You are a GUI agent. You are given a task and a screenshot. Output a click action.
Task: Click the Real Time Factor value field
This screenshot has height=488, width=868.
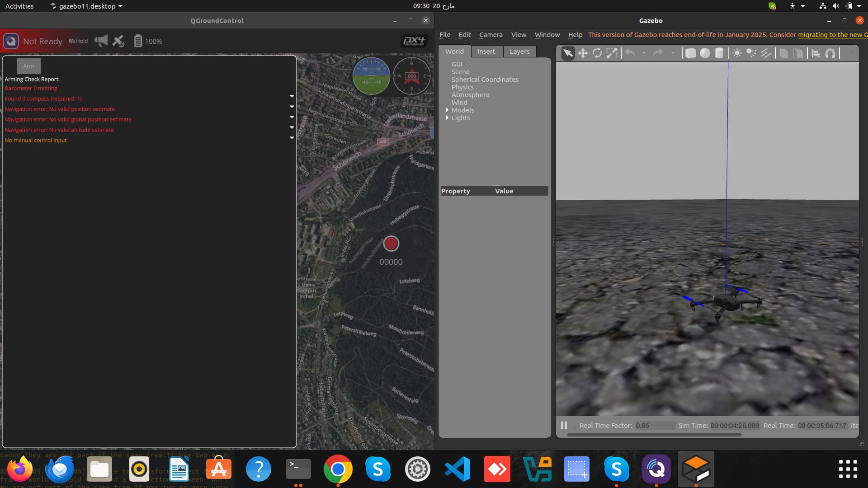tap(655, 426)
